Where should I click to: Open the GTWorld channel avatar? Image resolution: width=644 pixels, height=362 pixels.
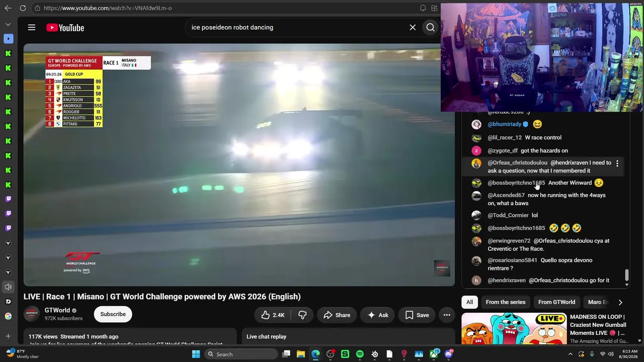coord(32,314)
